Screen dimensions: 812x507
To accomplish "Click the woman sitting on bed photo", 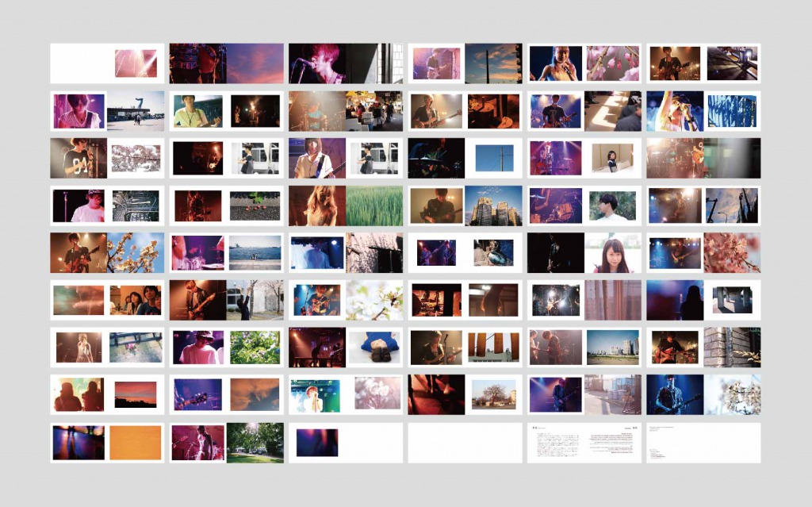I will tap(612, 158).
